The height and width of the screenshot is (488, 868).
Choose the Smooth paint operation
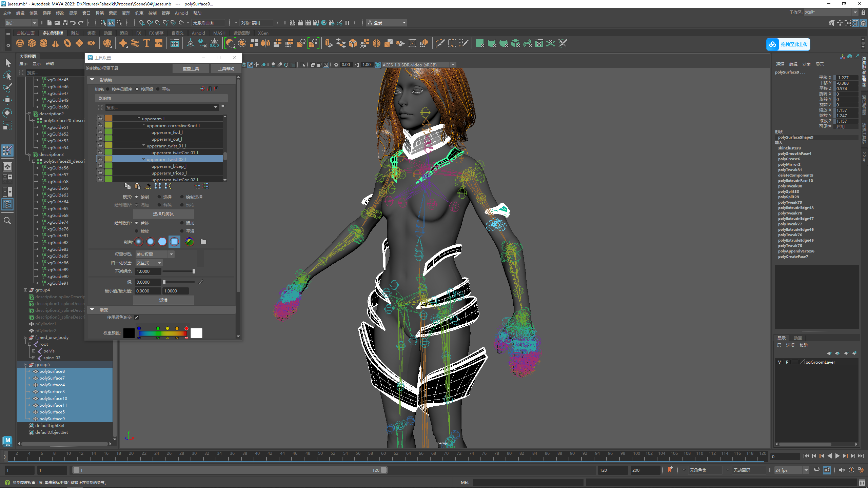point(182,231)
